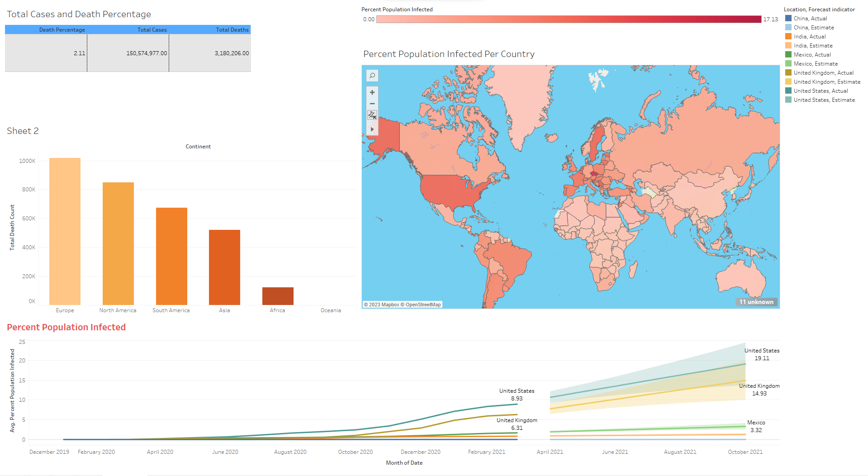Click the United States 19.11 forecast label
The height and width of the screenshot is (476, 868).
(762, 354)
